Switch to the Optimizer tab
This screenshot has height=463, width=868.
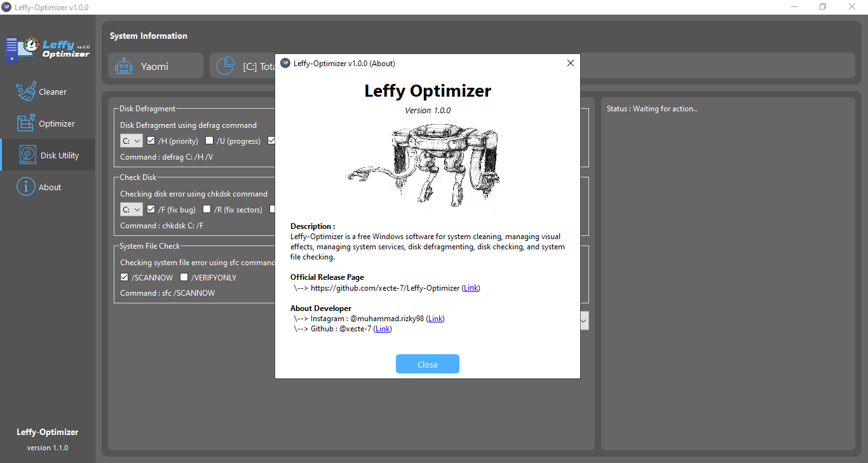click(48, 123)
